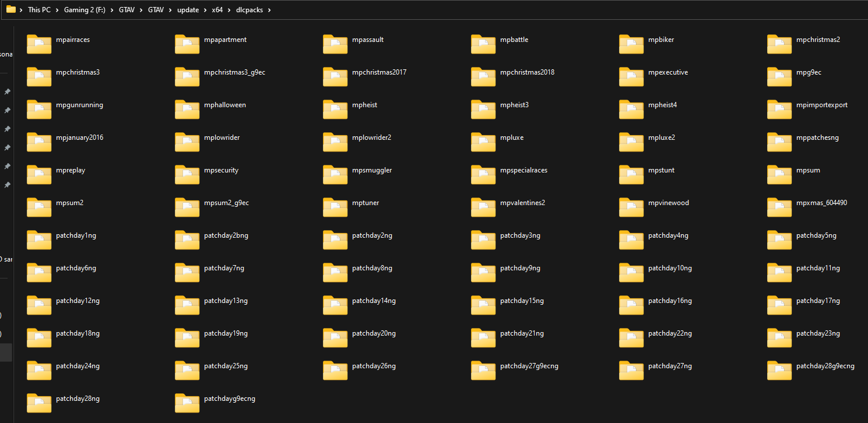Click the mpheist4 folder icon
868x423 pixels.
(x=631, y=109)
